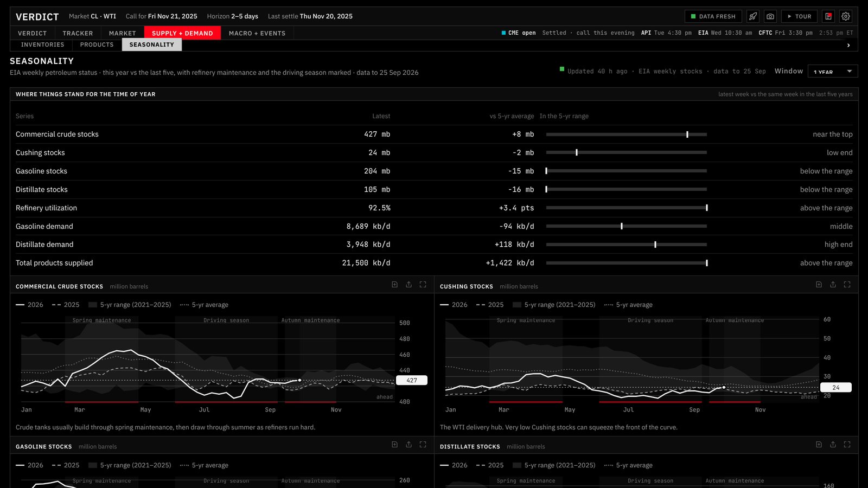
Task: Select the Products sub-tab
Action: (x=97, y=44)
